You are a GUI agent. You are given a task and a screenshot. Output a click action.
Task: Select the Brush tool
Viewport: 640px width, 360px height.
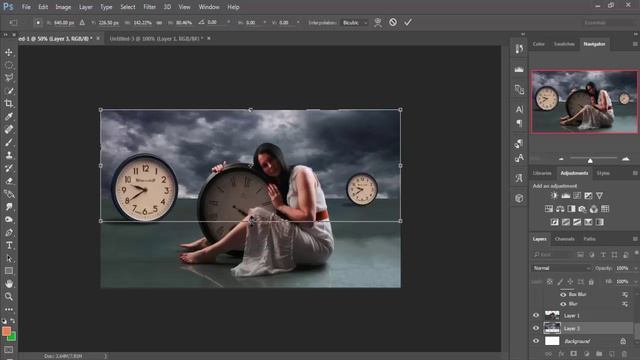[x=9, y=142]
